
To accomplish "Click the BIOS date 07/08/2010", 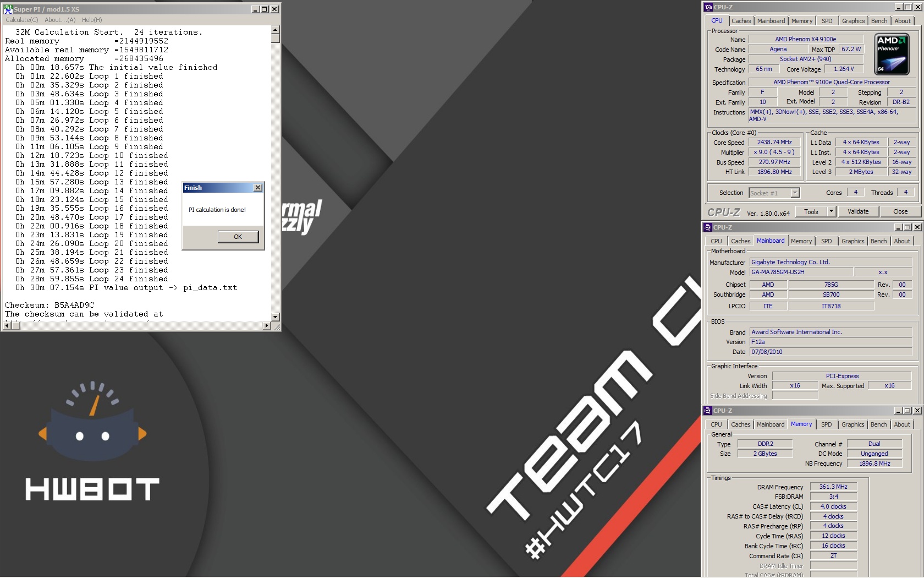I will pos(831,352).
